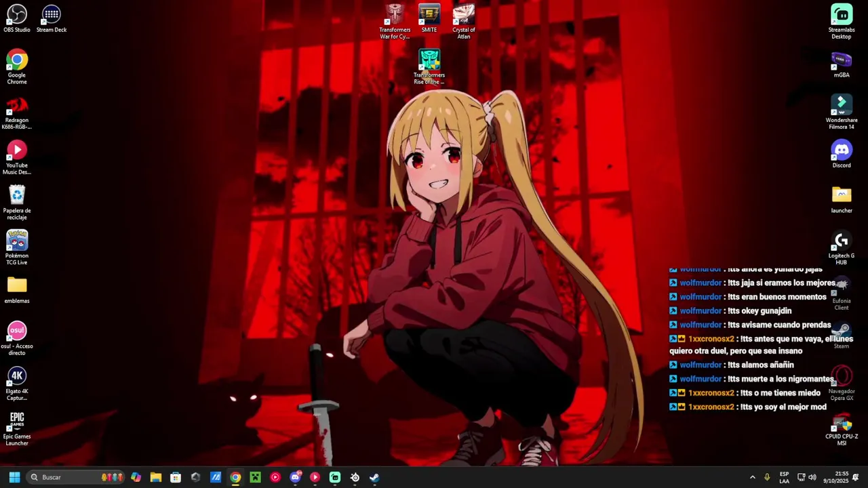
Task: Open Discord from the taskbar
Action: point(295,477)
